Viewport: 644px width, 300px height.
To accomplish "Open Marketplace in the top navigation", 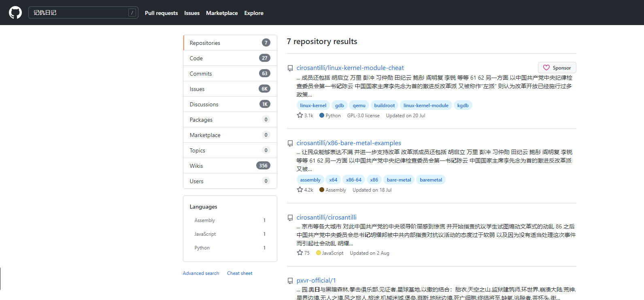I will 222,13.
